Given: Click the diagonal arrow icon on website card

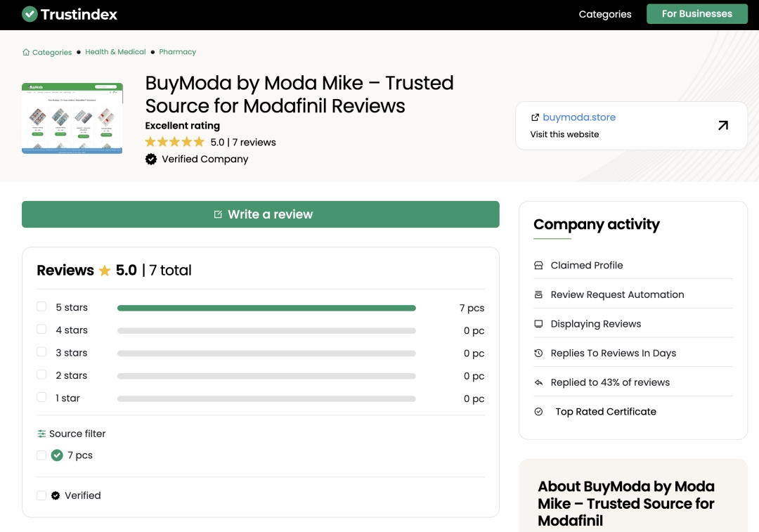Looking at the screenshot, I should pyautogui.click(x=722, y=125).
